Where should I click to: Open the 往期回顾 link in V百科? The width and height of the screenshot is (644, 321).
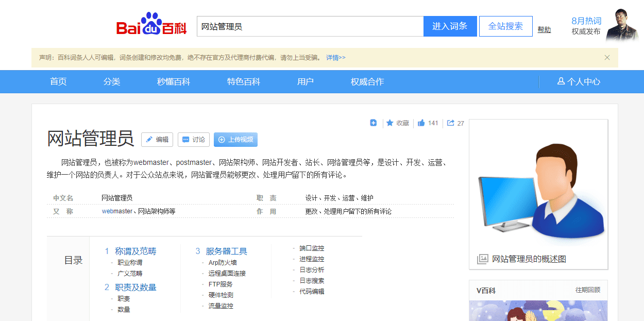588,290
